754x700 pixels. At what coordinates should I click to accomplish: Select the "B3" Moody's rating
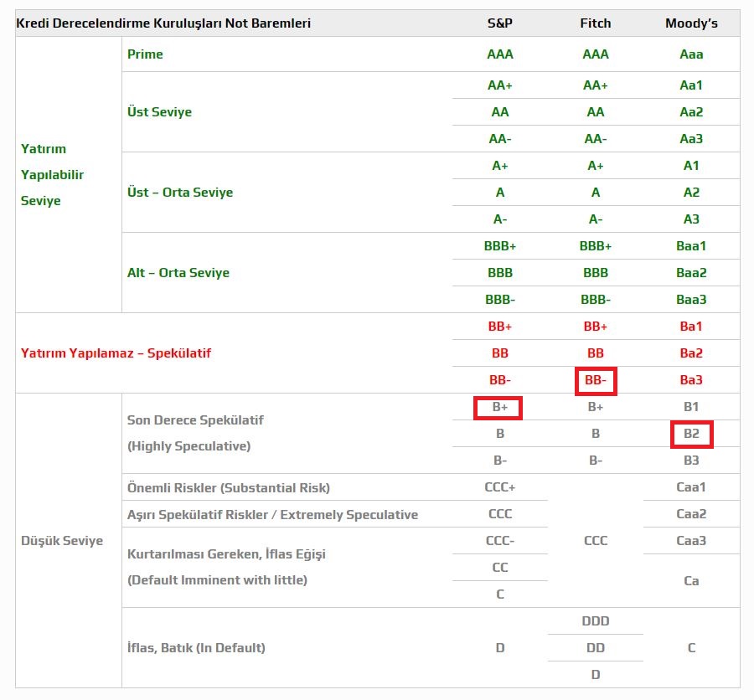point(691,461)
